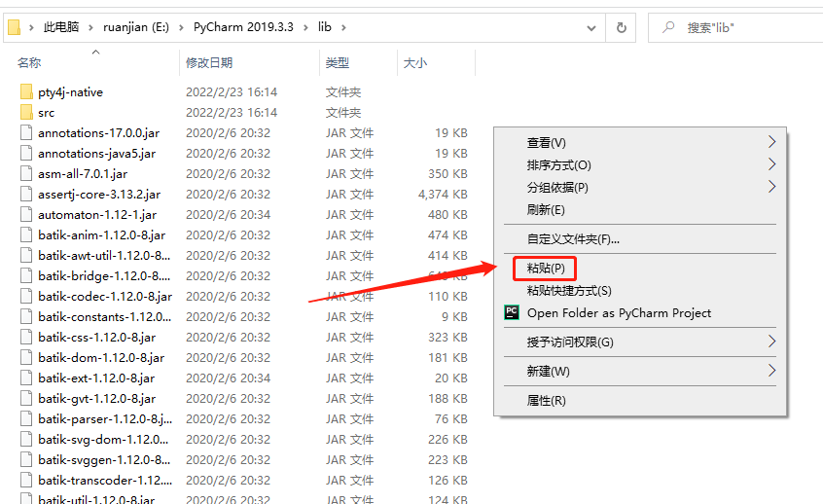Viewport: 823px width, 504px height.
Task: Select batik-parser-1.12.0-8.j... file name
Action: point(105,419)
